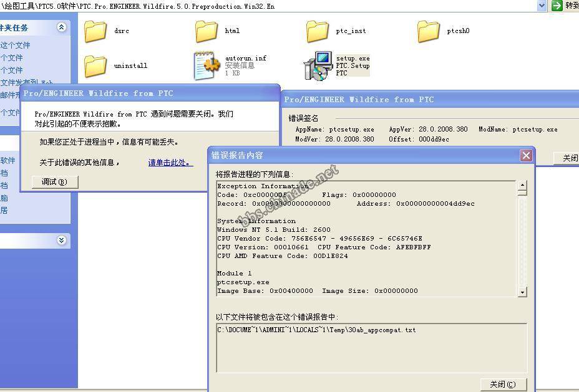Select the html folder name label

point(232,31)
